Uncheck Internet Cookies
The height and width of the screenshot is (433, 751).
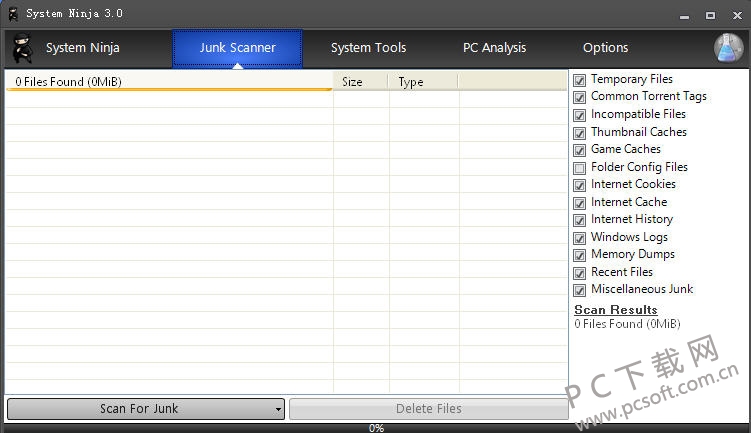click(580, 185)
